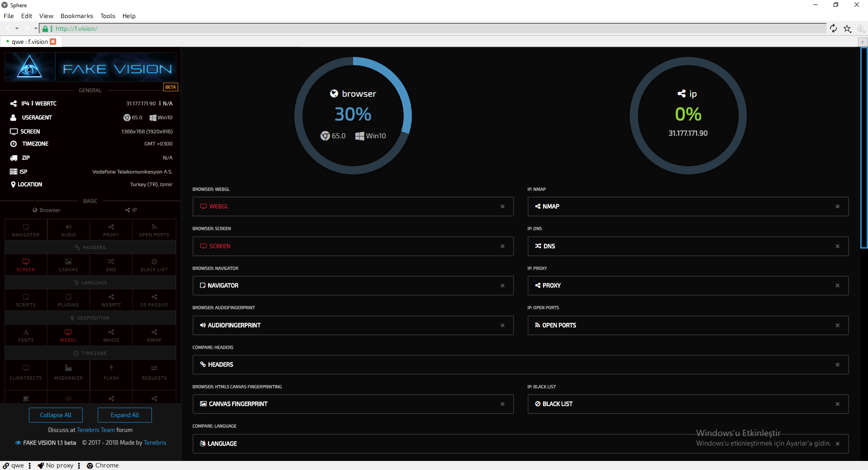868x470 pixels.
Task: Dismiss the HEADERS panel with its X
Action: point(837,365)
